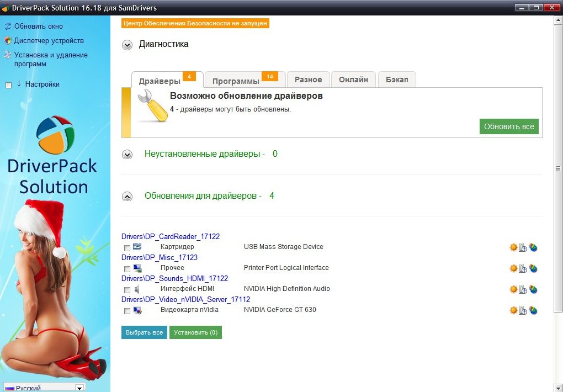Click the driver info icon for Printer Port

coord(523,268)
